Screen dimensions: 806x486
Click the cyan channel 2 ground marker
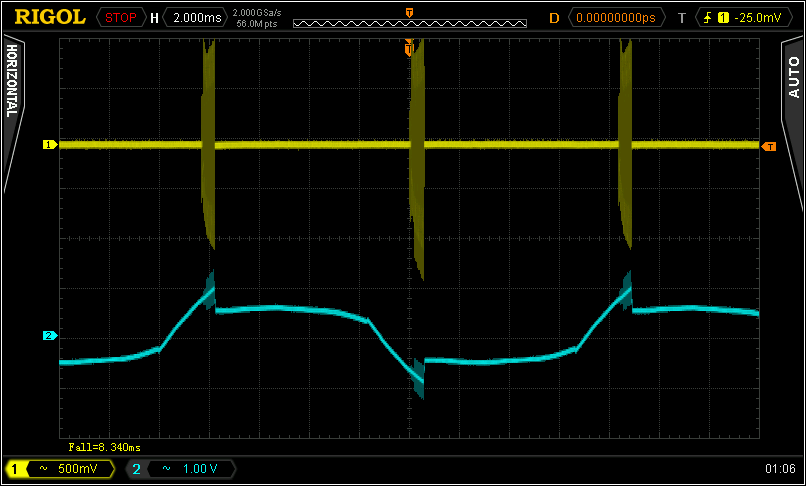point(48,335)
